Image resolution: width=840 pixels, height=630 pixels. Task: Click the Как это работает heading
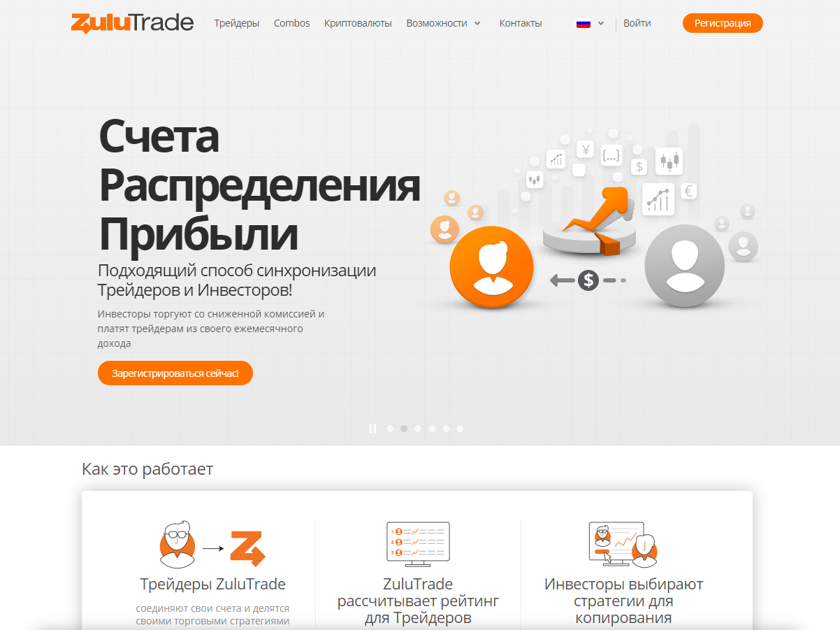pos(147,468)
